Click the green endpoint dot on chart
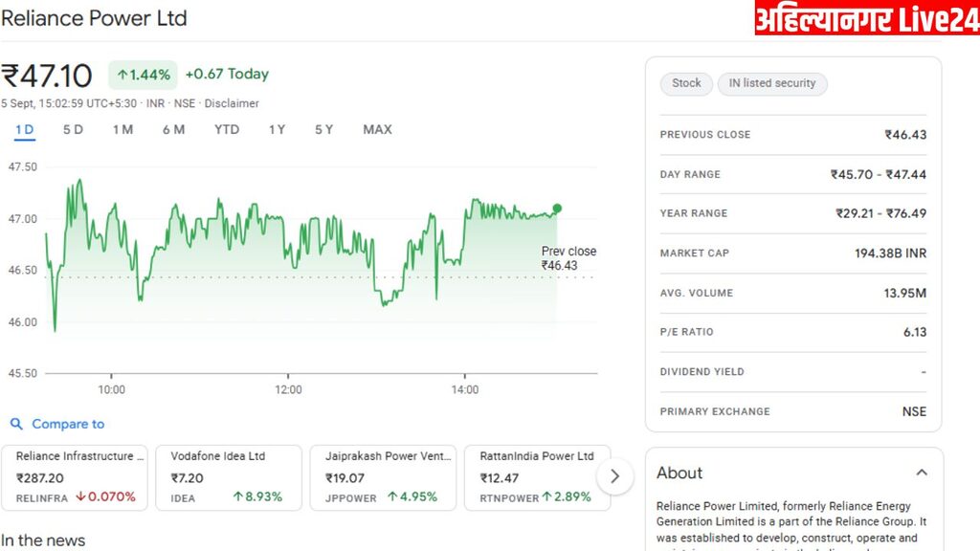This screenshot has width=980, height=551. point(557,209)
